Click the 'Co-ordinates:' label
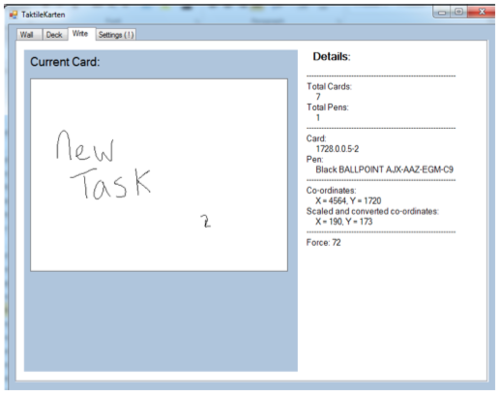The image size is (500, 395). click(x=331, y=191)
